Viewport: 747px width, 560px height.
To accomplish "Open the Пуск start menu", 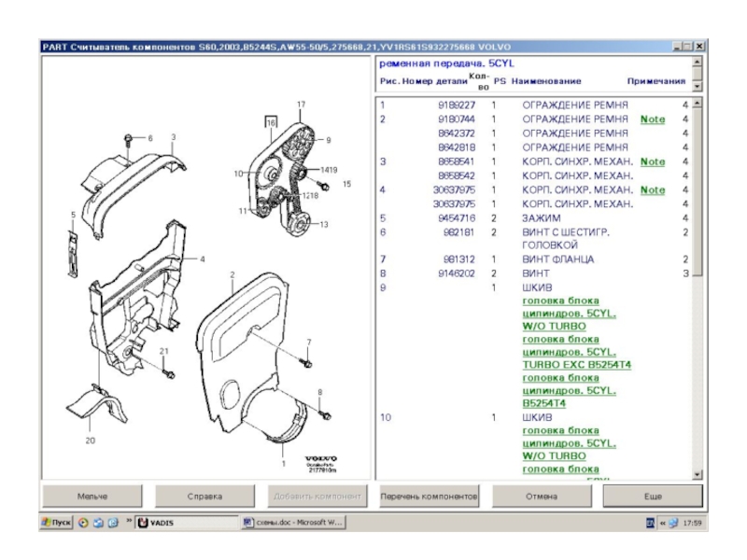I will pyautogui.click(x=56, y=523).
